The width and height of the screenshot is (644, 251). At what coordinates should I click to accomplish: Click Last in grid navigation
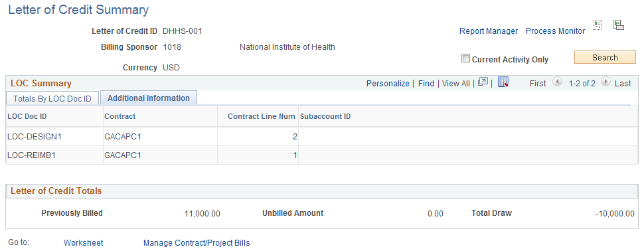[x=623, y=84]
